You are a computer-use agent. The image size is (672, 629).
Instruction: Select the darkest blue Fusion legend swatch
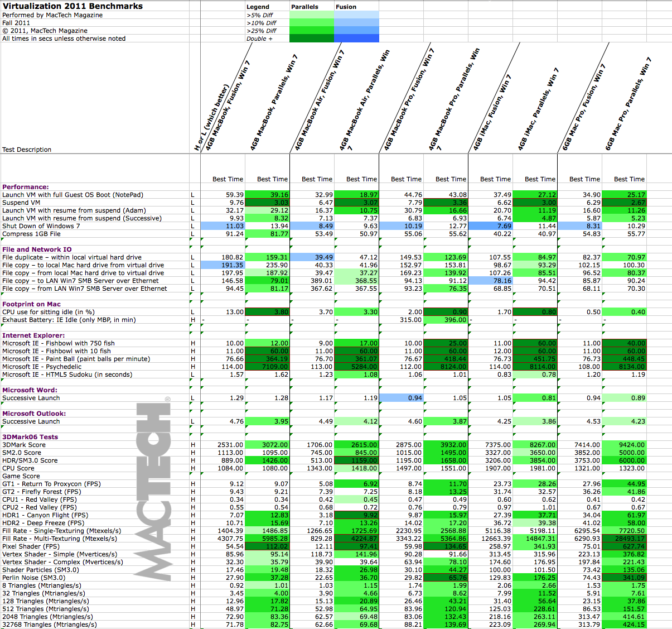pos(356,39)
